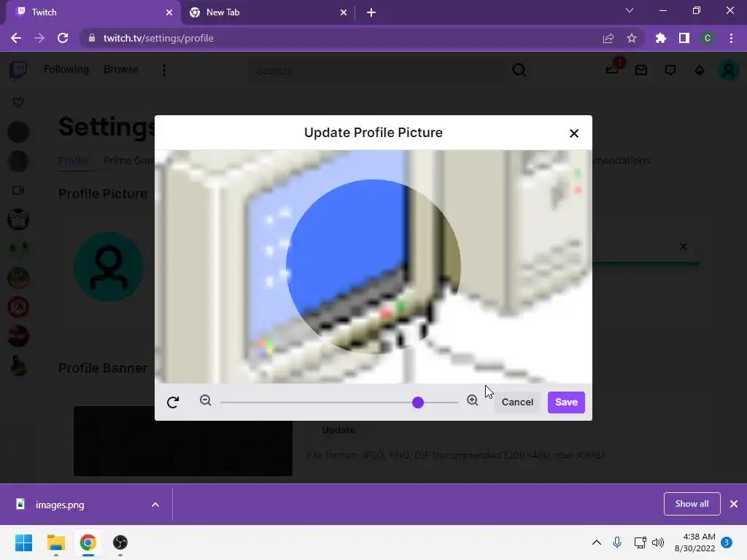Click the followed channels heart icon
Image resolution: width=747 pixels, height=560 pixels.
[18, 102]
